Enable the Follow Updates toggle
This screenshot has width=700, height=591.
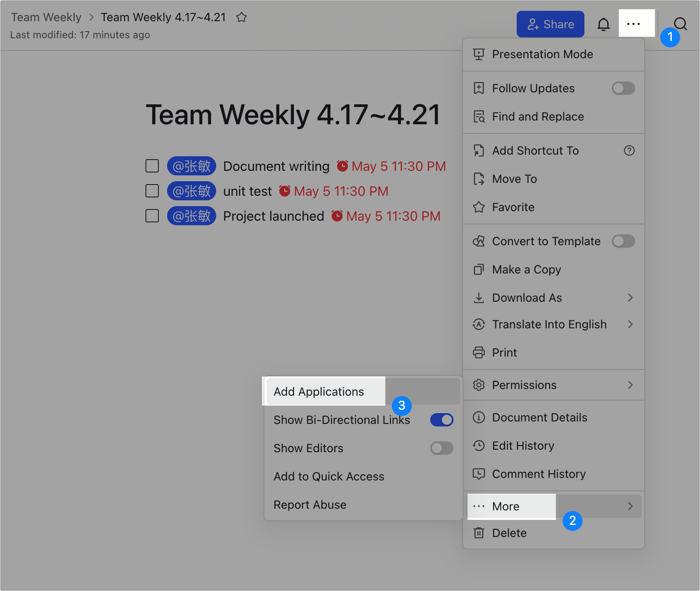point(623,88)
